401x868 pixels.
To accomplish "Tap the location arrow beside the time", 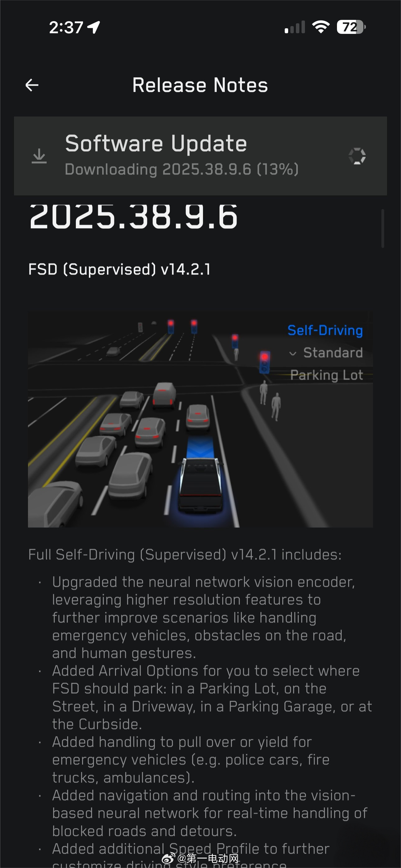I will tap(94, 27).
